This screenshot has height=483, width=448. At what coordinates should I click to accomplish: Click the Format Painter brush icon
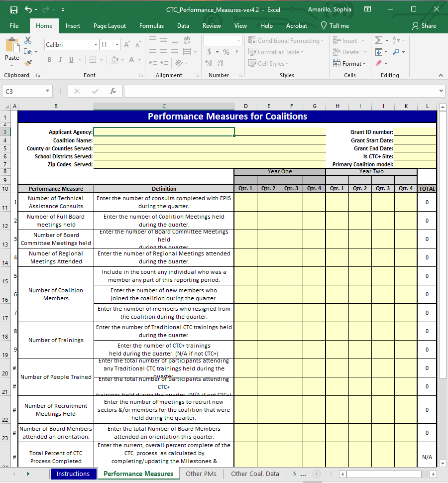(28, 63)
